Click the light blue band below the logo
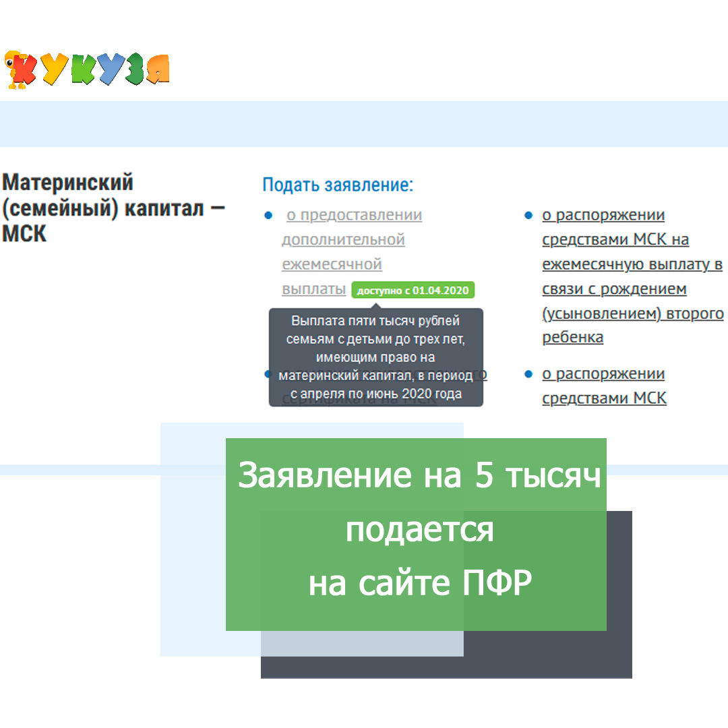This screenshot has width=728, height=728. [x=364, y=123]
